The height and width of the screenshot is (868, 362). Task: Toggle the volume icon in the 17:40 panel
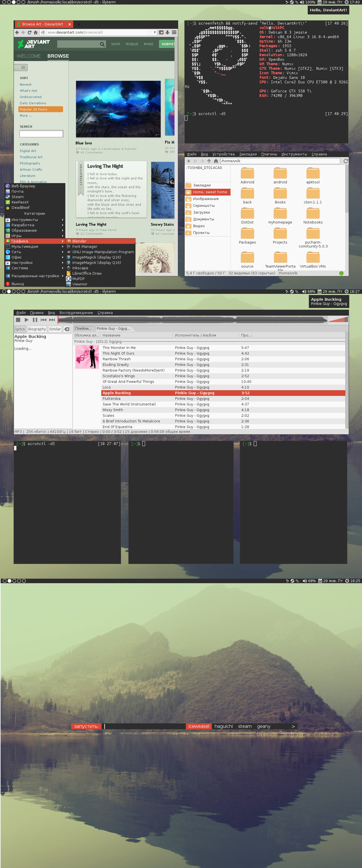tap(301, 2)
